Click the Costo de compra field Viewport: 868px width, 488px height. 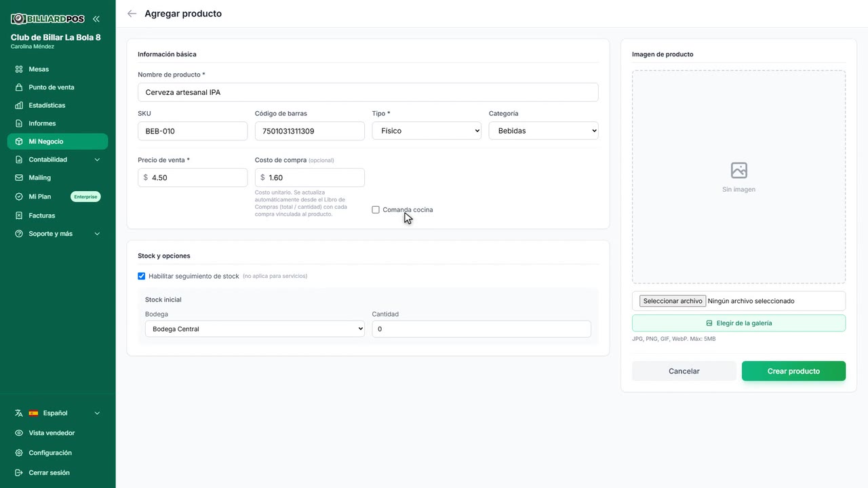(310, 178)
